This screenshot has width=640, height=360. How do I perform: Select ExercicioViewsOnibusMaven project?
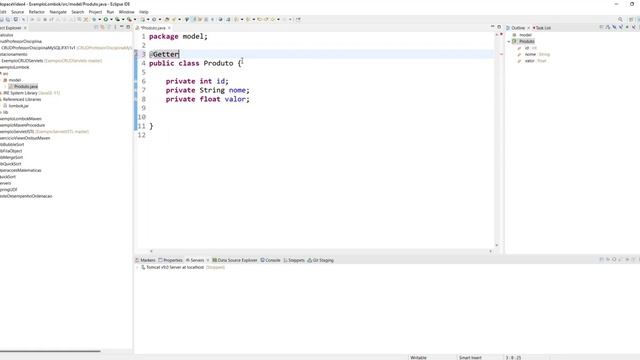[x=25, y=138]
